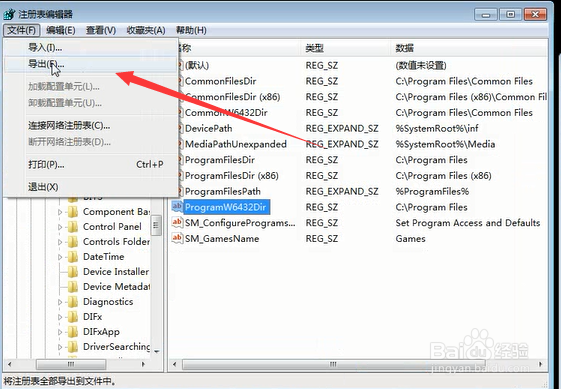Click the Device Metadata folder icon
561x389 pixels.
point(73,287)
